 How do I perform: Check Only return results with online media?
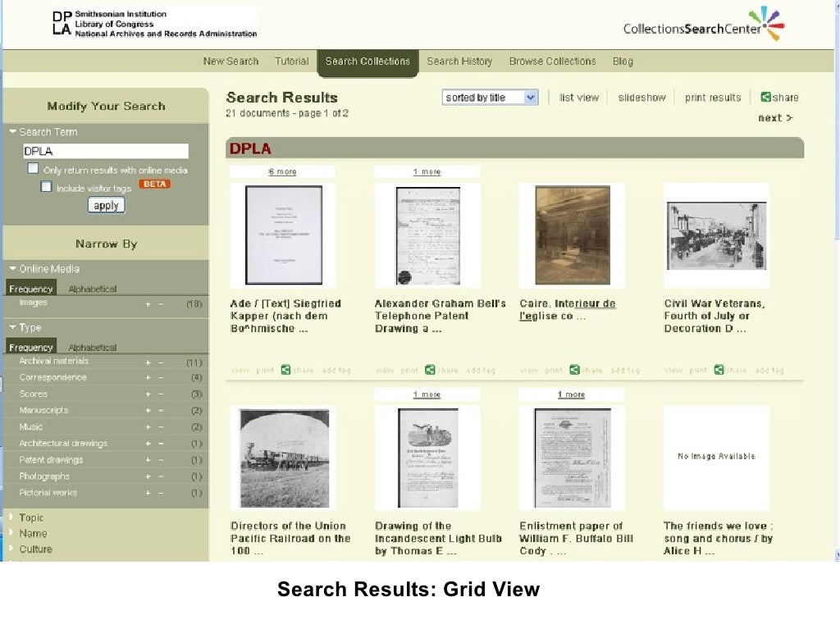[33, 168]
